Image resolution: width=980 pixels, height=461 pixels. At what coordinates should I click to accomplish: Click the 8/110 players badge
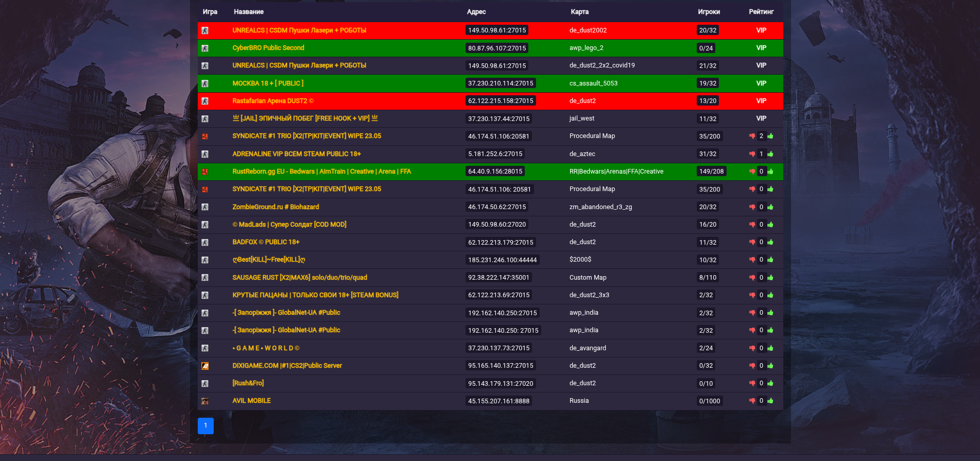point(708,278)
